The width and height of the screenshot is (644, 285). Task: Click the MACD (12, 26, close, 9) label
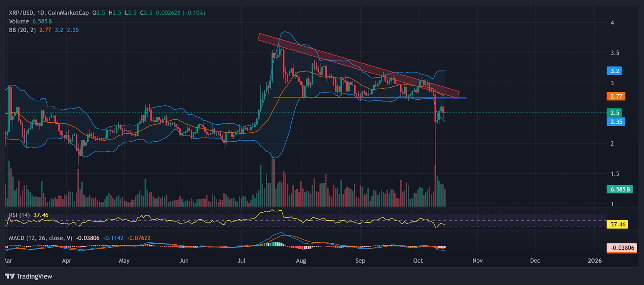40,238
